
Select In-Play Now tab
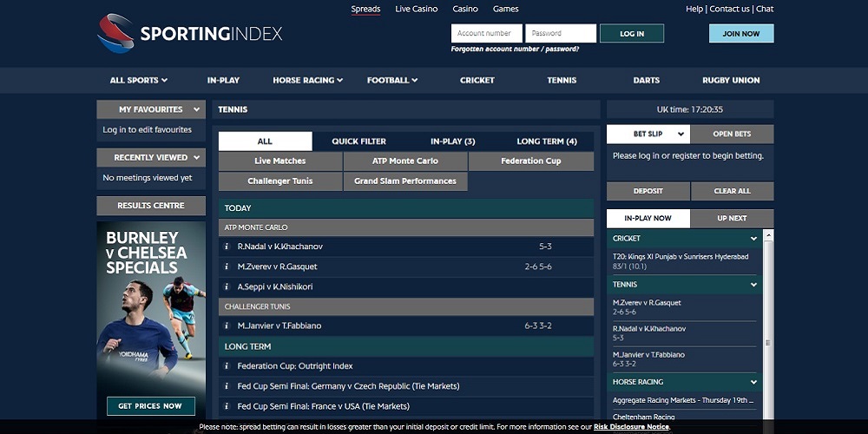tap(648, 218)
